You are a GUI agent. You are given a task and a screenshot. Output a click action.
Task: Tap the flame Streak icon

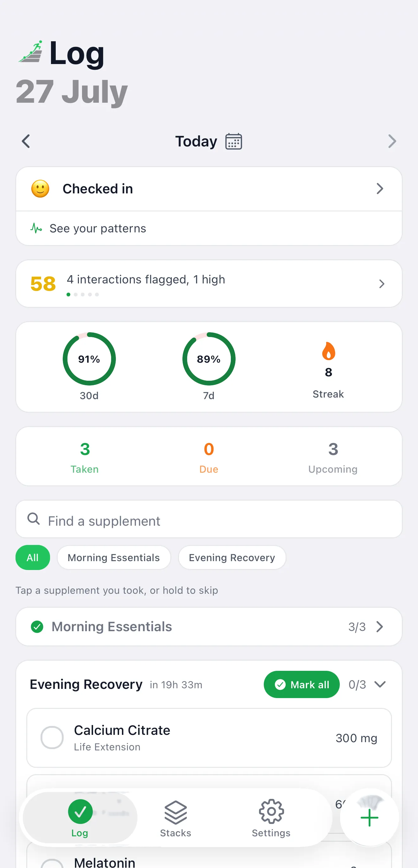[328, 351]
